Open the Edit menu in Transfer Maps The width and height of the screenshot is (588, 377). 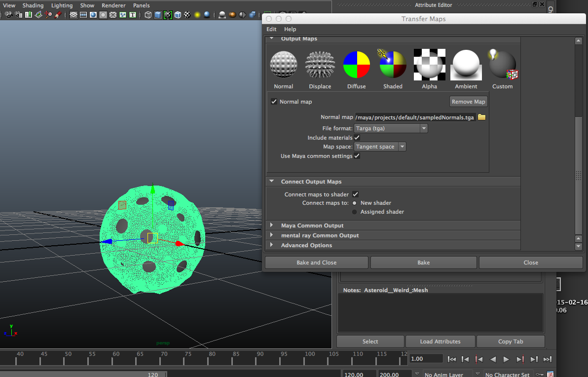[x=271, y=29]
